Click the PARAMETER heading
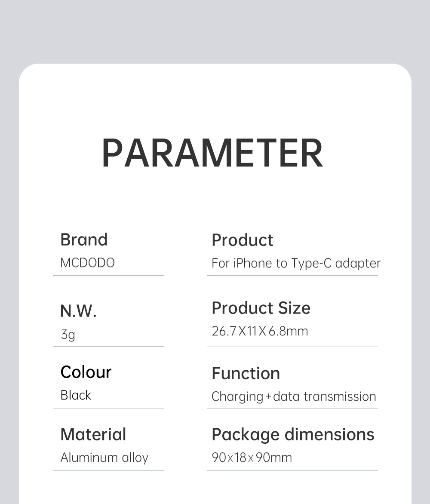The height and width of the screenshot is (504, 430). click(212, 153)
